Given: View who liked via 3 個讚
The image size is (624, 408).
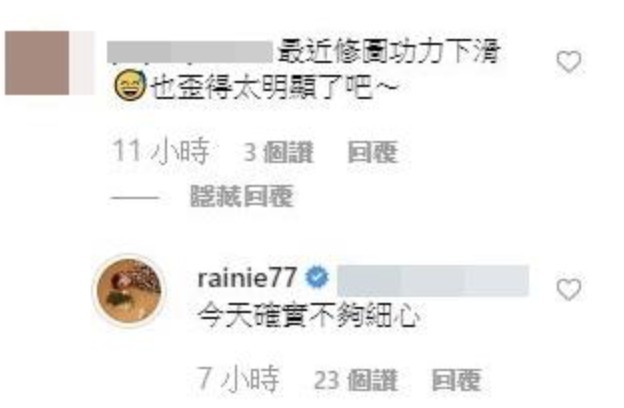Looking at the screenshot, I should pyautogui.click(x=278, y=152).
